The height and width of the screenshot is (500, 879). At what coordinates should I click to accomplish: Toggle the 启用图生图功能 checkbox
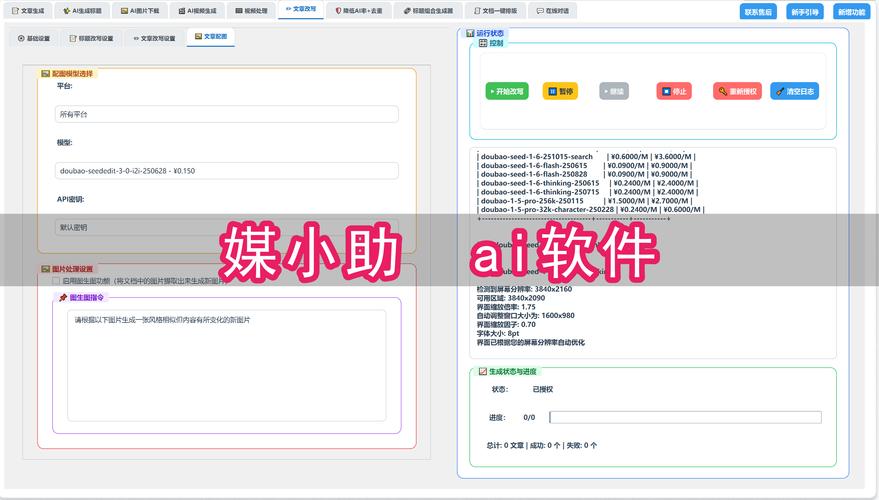[55, 281]
